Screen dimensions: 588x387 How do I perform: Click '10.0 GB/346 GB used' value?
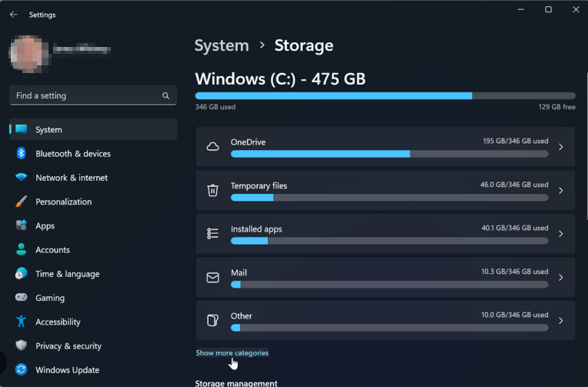point(515,315)
